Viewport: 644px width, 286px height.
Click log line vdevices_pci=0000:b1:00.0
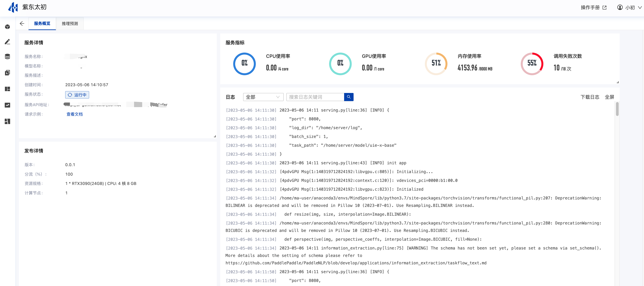(x=341, y=180)
